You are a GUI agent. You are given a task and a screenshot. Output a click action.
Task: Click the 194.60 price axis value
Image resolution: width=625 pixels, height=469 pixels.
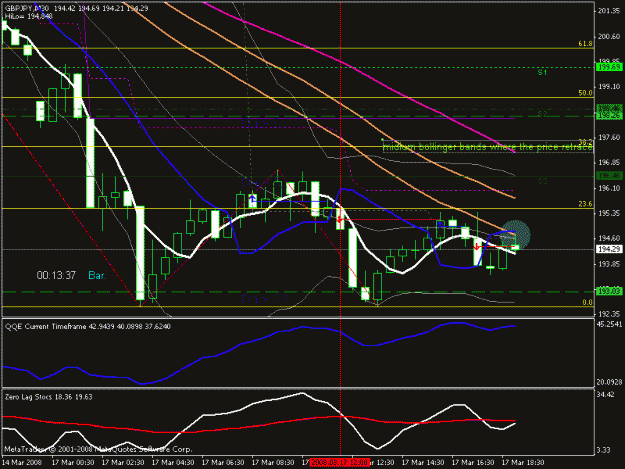[x=608, y=238]
